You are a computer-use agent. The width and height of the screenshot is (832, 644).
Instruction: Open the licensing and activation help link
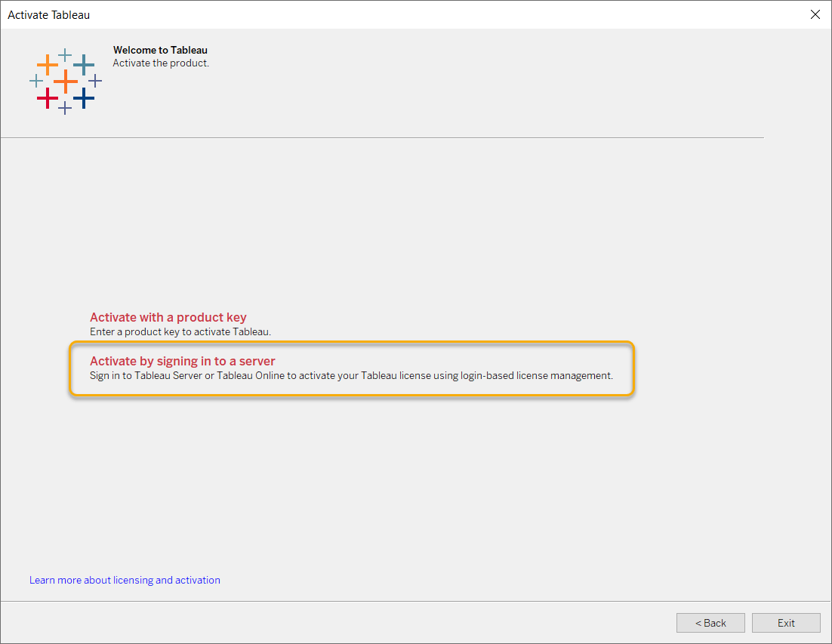(125, 580)
